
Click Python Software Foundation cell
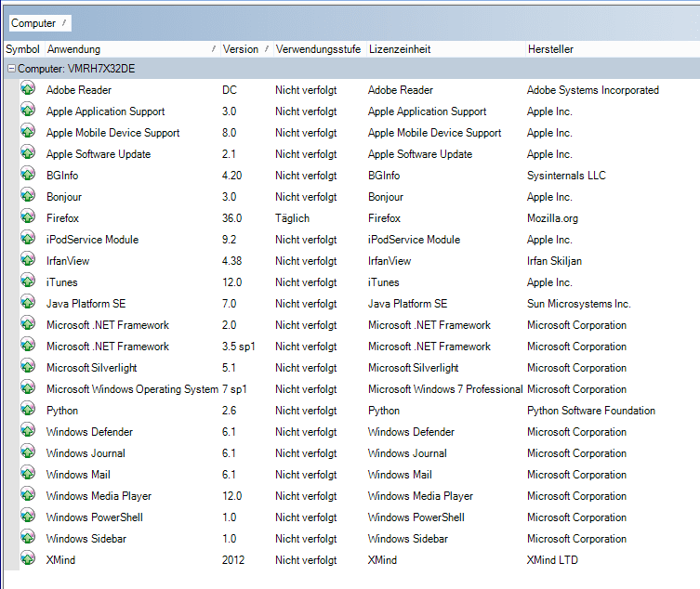tap(591, 411)
